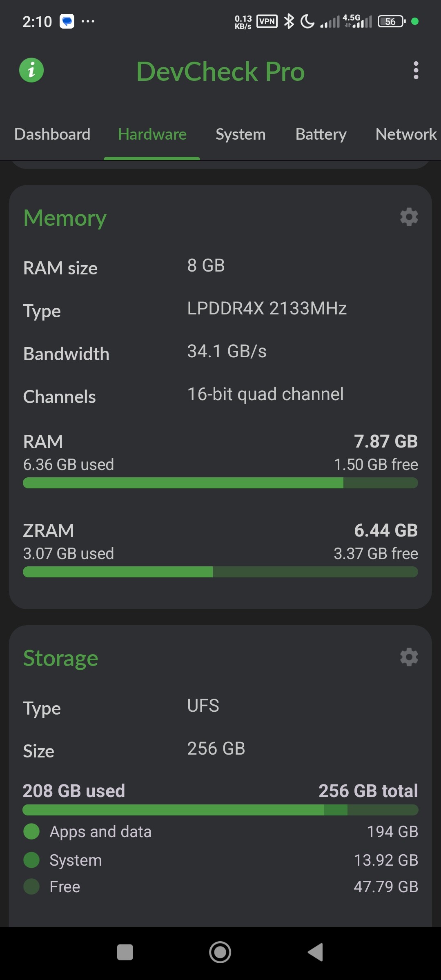Tap the messaging notification icon
441x980 pixels.
[67, 21]
